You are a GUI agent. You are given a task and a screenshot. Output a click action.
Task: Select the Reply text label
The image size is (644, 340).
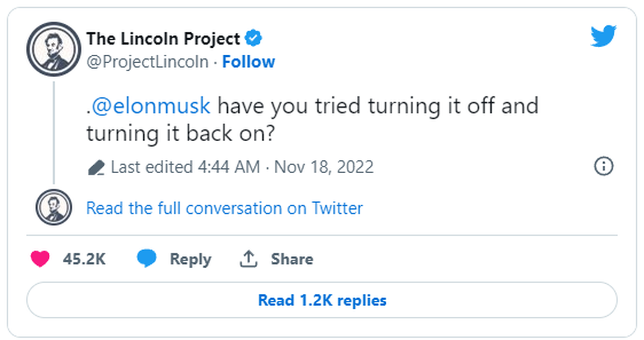(x=191, y=260)
